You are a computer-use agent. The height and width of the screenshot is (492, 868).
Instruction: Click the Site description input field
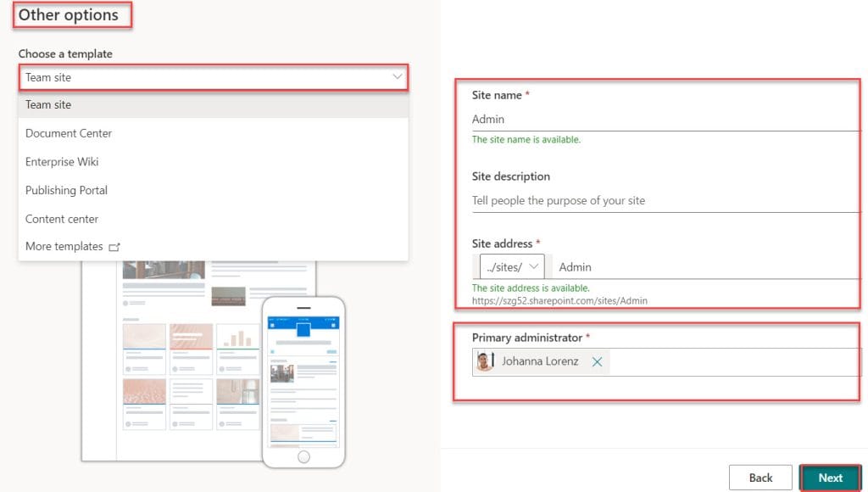click(666, 200)
